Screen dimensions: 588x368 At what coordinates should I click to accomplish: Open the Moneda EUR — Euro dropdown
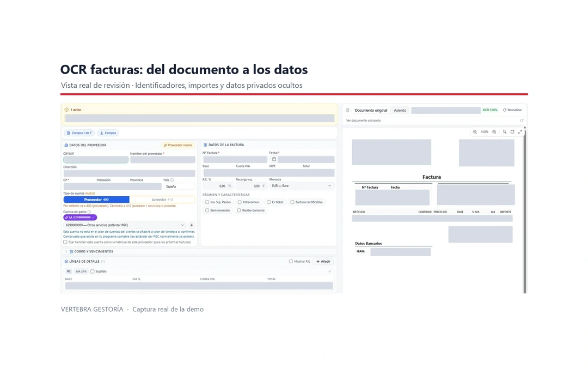point(302,186)
